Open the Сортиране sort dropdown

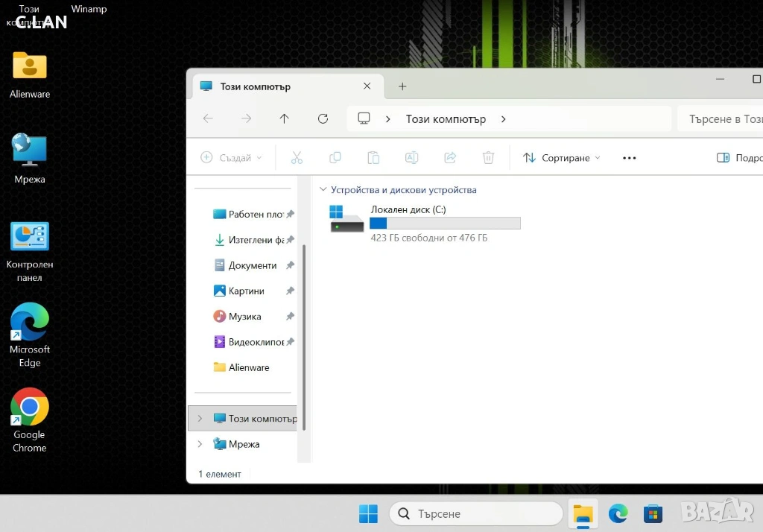pos(561,158)
